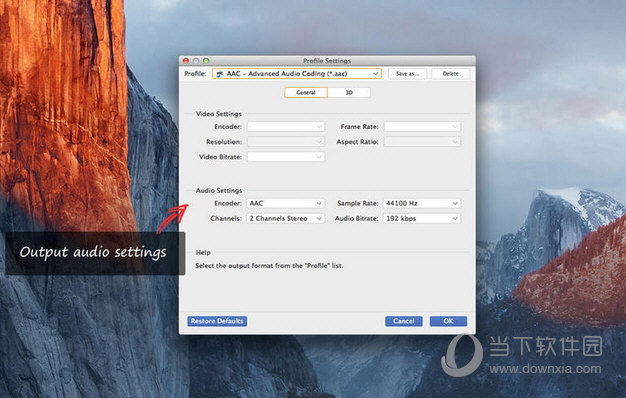The image size is (626, 398).
Task: Open the Aspect Ratio dropdown
Action: (422, 142)
